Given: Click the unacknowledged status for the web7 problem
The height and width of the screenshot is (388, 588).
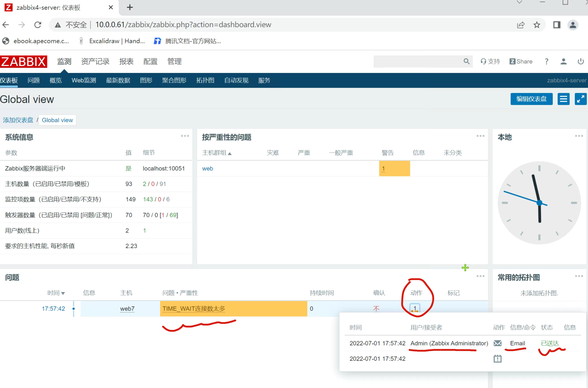Looking at the screenshot, I should [376, 308].
